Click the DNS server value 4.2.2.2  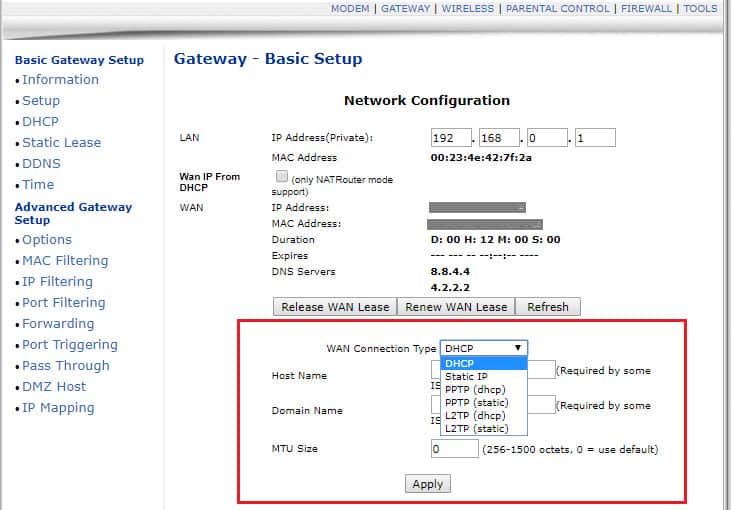tap(450, 287)
